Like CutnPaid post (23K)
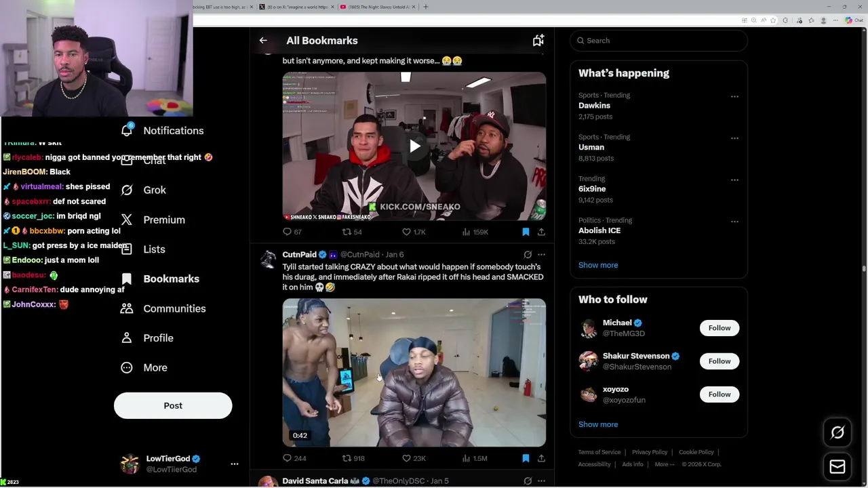Viewport: 868px width, 488px height. pos(414,458)
